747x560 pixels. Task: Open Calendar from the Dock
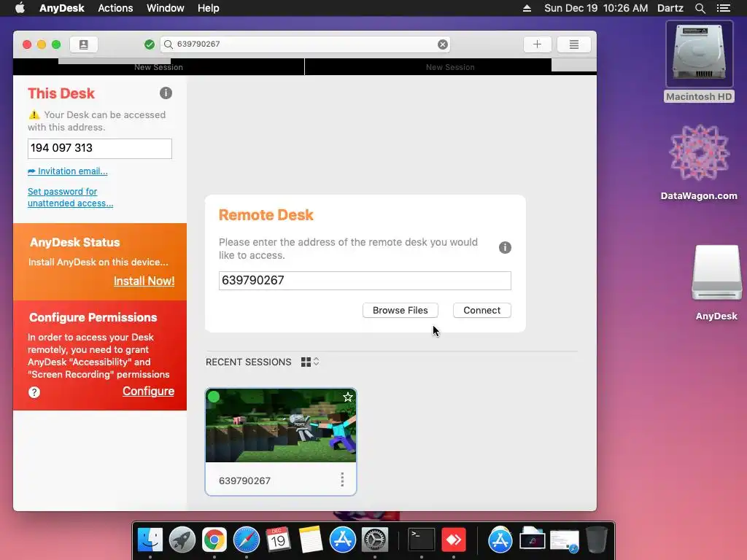(278, 540)
